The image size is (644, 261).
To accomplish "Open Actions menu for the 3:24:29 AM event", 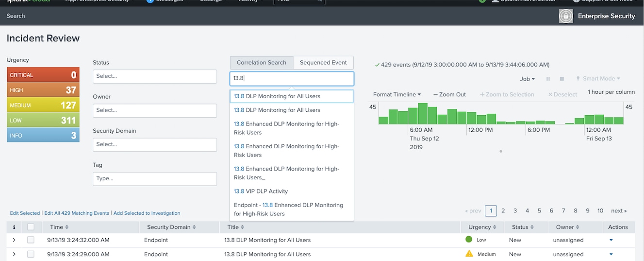I will (611, 254).
